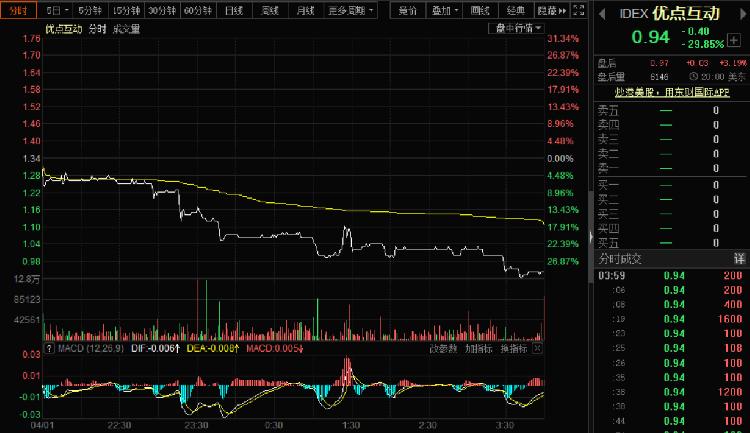
Task: Click 隐藏 to hide the side panel
Action: pos(551,10)
